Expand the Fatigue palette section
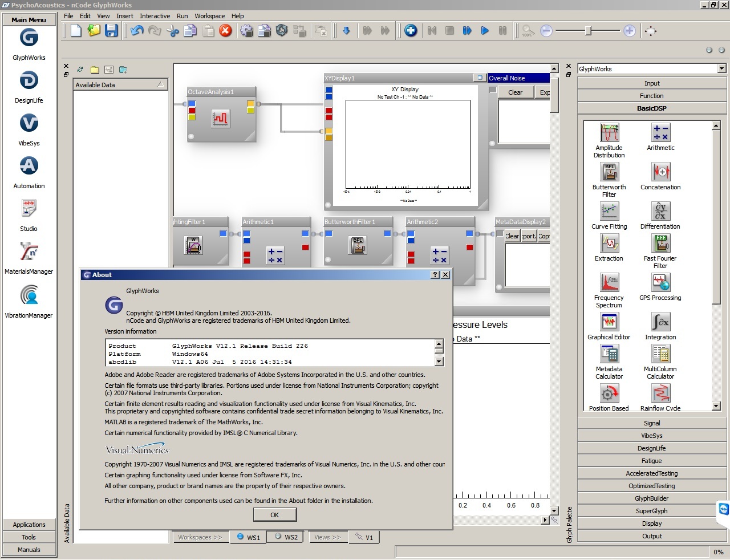The width and height of the screenshot is (730, 560). pos(652,461)
